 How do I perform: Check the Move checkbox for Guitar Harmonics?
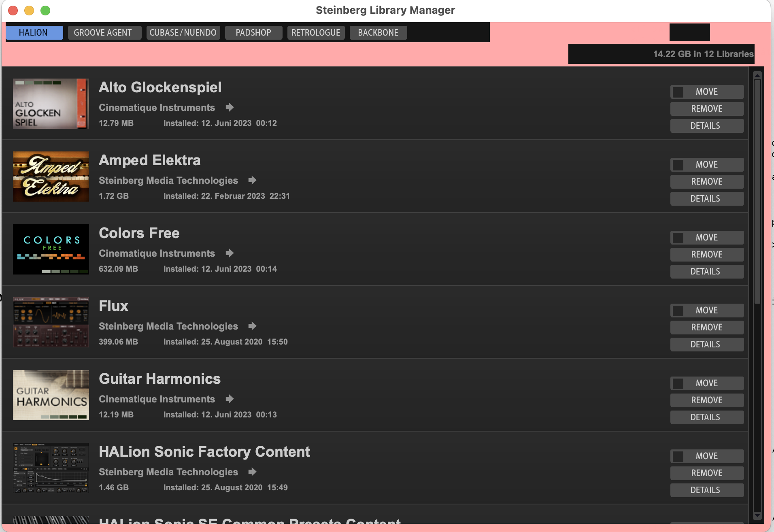(x=678, y=383)
